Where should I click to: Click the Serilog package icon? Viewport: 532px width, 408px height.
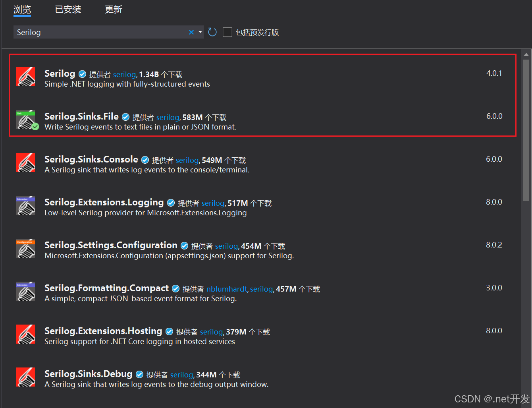pos(25,77)
